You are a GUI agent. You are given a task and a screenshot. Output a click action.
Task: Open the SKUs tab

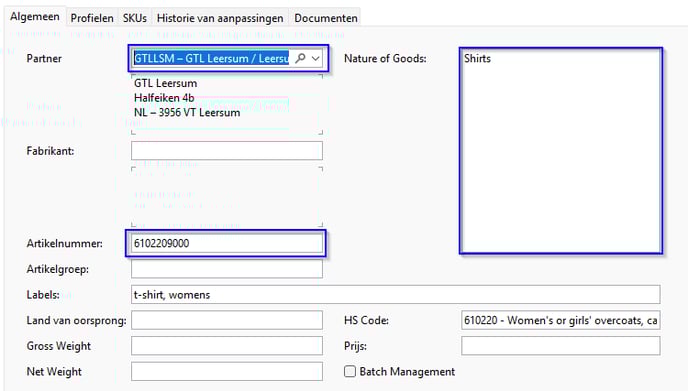[x=135, y=18]
